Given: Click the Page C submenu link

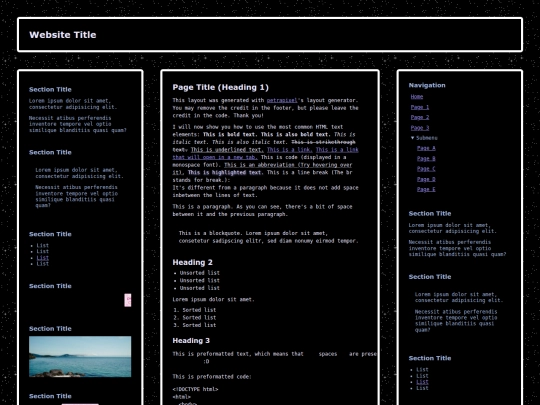Looking at the screenshot, I should 426,169.
